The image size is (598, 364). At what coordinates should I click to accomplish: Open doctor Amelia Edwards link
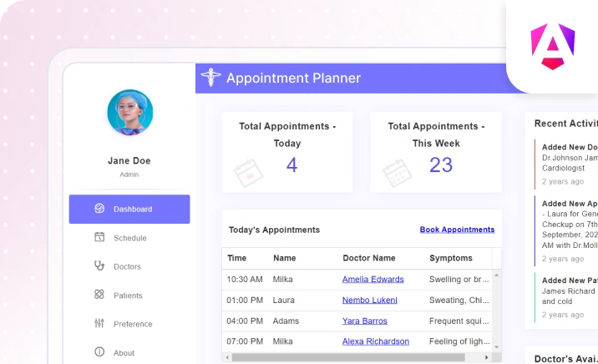tap(373, 280)
